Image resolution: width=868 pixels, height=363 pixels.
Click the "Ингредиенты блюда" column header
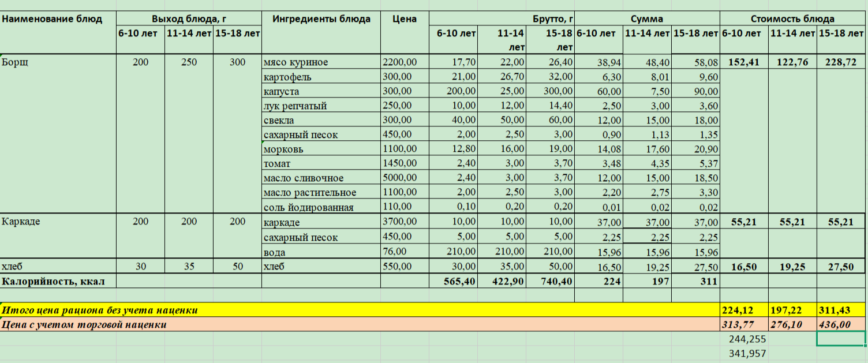[x=321, y=19]
